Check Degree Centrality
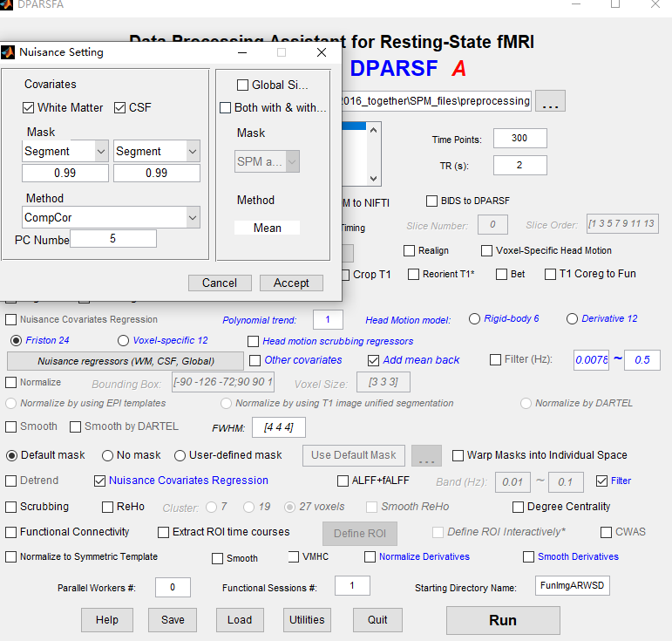Image resolution: width=672 pixels, height=641 pixels. pyautogui.click(x=518, y=507)
